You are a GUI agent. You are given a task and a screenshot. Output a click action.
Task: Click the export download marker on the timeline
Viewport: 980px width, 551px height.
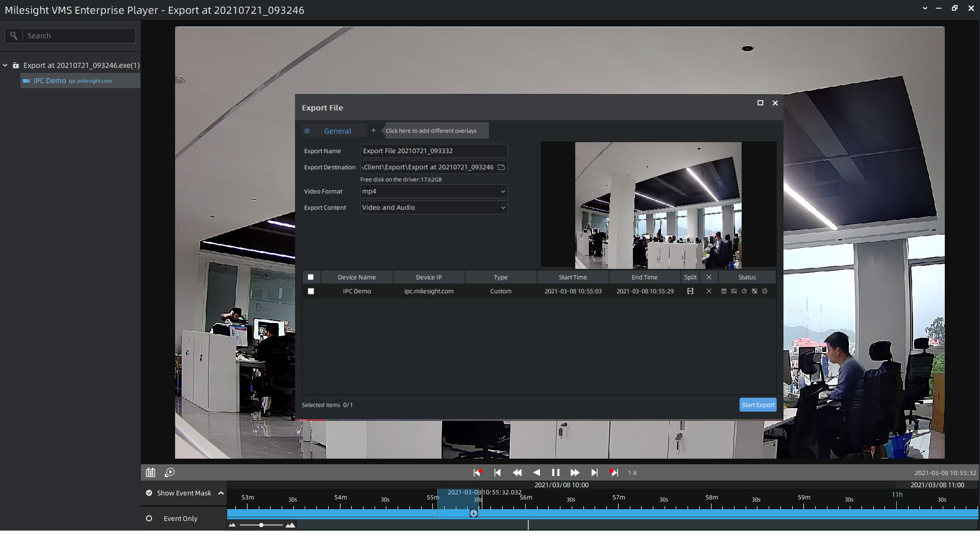click(x=474, y=513)
